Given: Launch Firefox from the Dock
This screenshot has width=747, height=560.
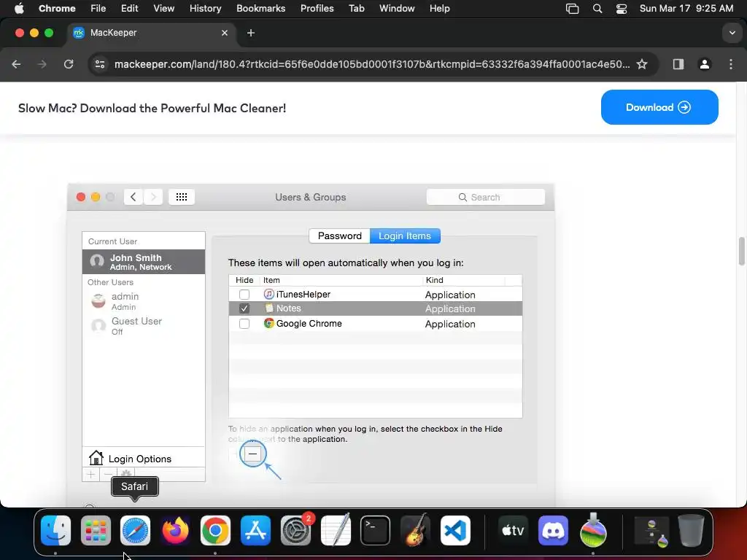Looking at the screenshot, I should (175, 530).
